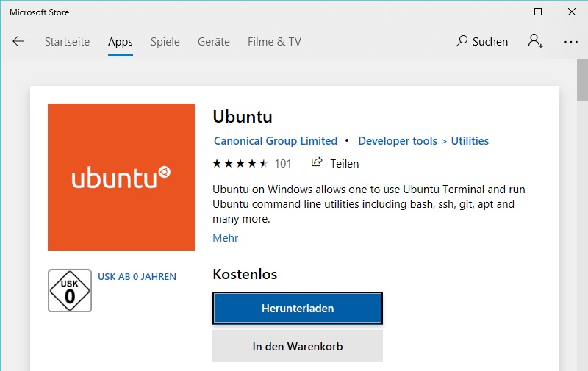Open the Canonical Group Limited publisher link
Screen dimensions: 588x371
tap(276, 141)
